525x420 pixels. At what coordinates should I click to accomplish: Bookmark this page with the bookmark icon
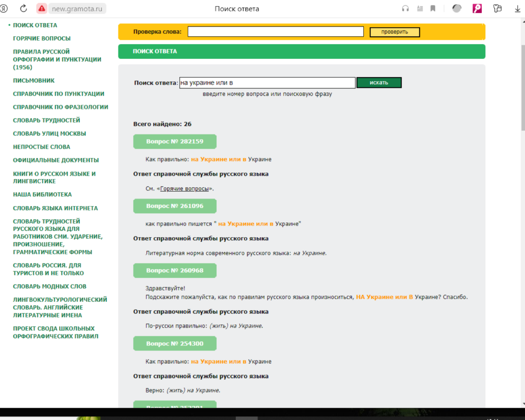click(433, 9)
